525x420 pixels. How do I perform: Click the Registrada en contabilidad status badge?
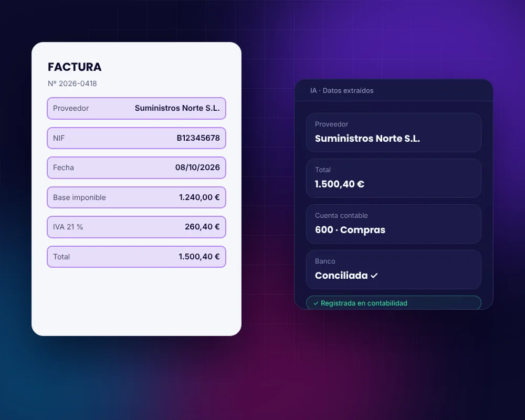point(393,303)
